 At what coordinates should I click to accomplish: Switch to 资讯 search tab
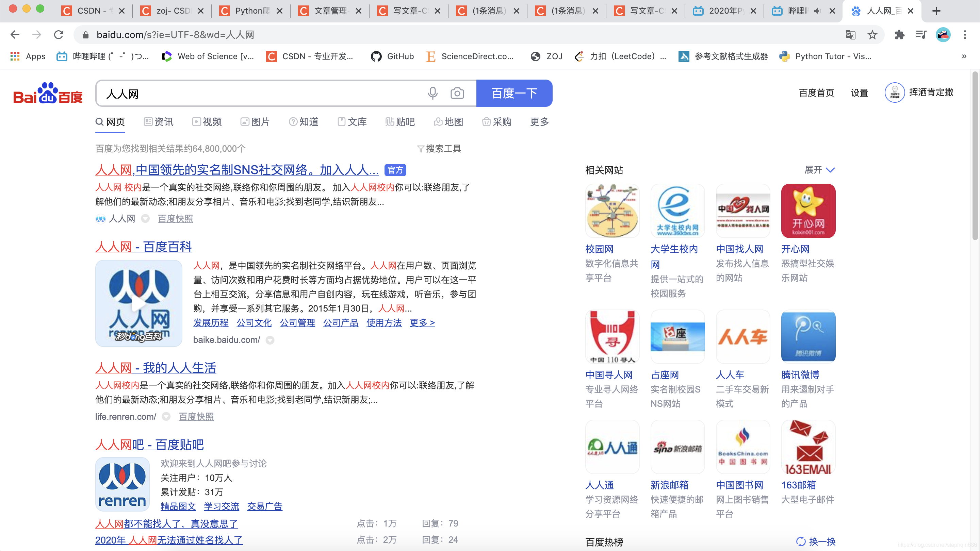point(159,122)
